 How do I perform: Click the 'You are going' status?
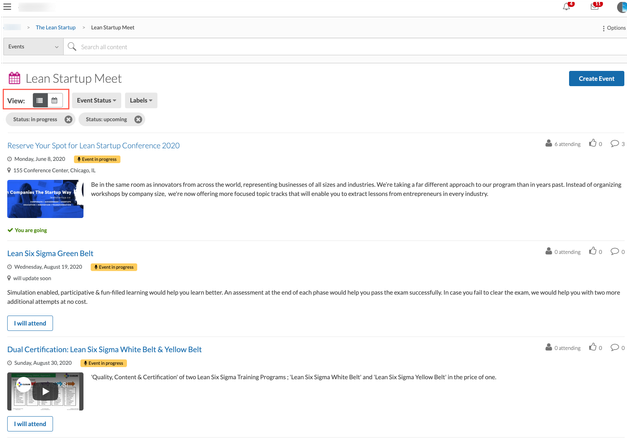(x=28, y=230)
